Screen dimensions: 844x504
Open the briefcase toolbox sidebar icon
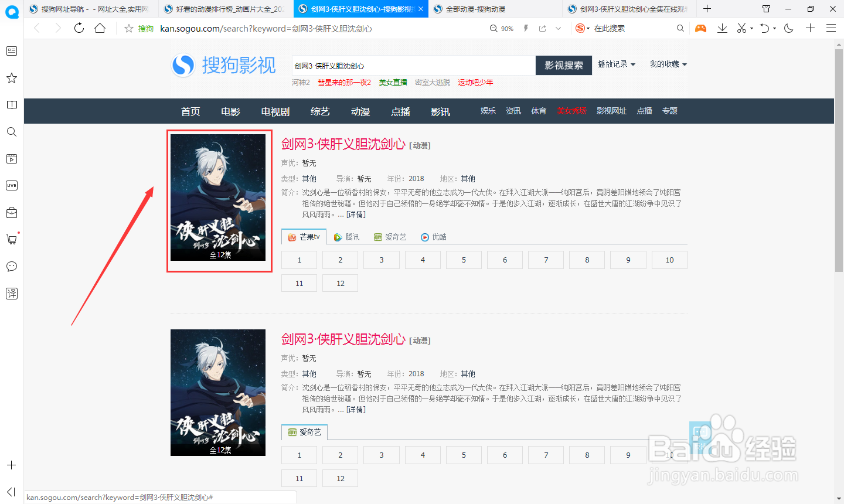tap(12, 213)
